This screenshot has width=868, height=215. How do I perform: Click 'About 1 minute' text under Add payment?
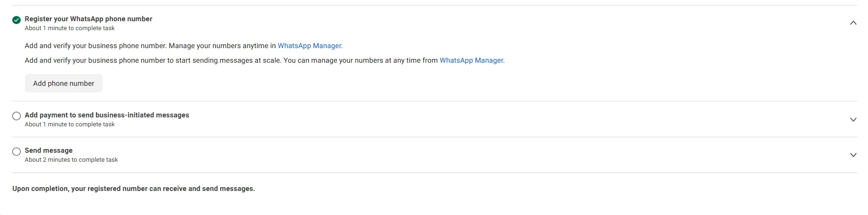(x=70, y=124)
